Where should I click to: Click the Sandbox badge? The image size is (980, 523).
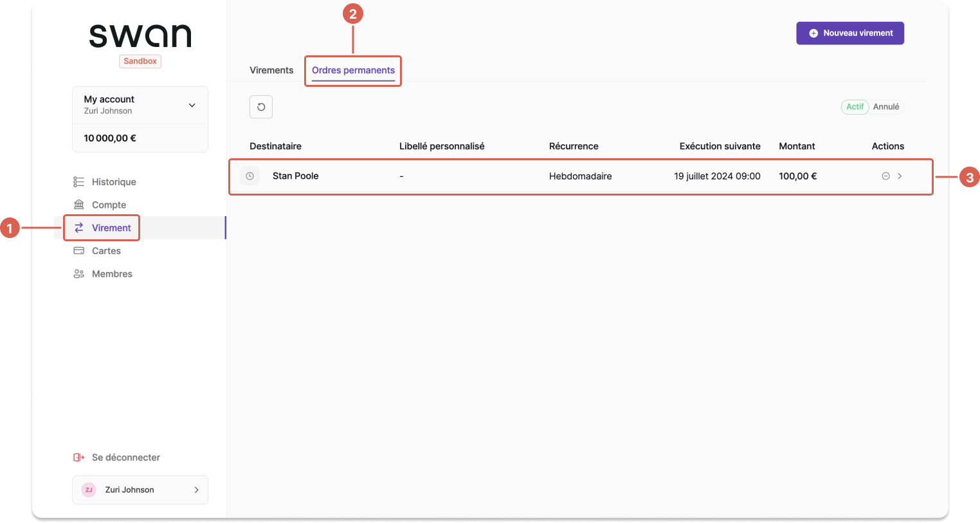tap(140, 61)
